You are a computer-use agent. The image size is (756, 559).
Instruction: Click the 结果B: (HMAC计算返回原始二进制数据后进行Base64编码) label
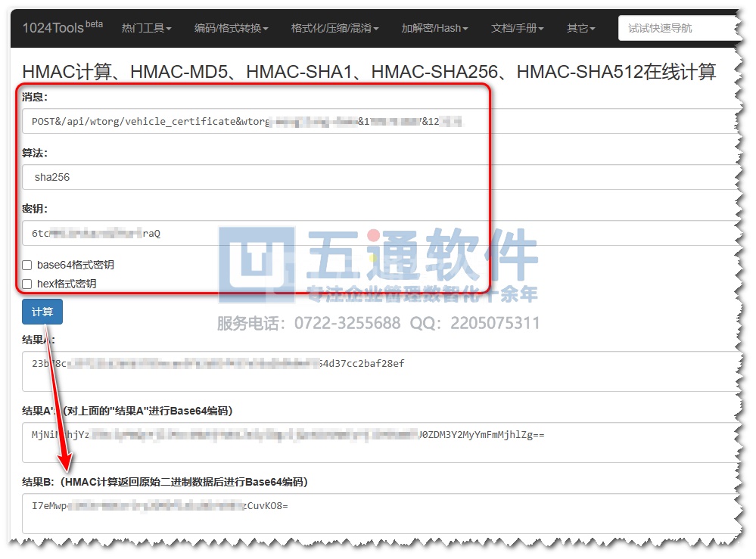(x=165, y=482)
